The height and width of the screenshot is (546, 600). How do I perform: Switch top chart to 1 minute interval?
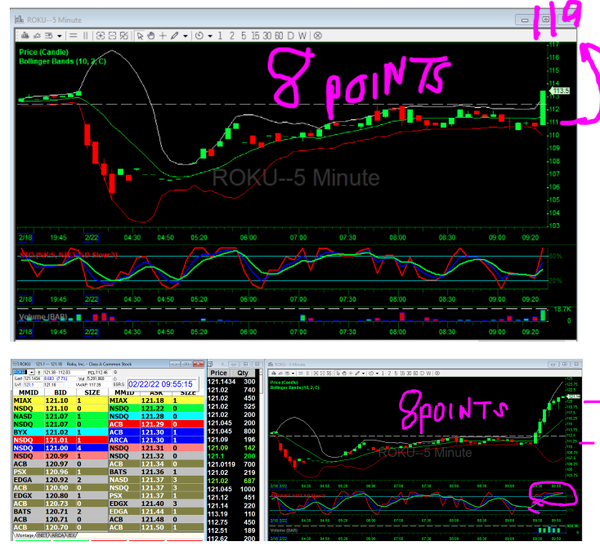[219, 35]
